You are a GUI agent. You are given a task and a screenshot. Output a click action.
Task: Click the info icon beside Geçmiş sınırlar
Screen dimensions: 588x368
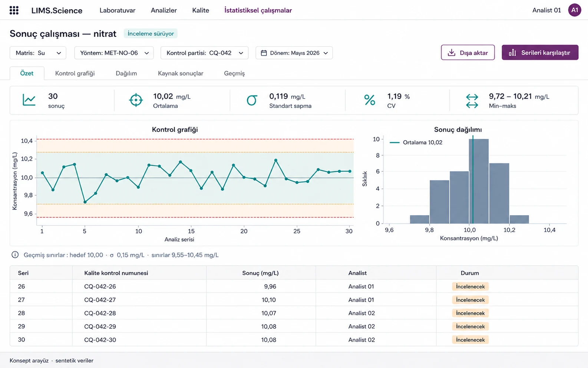coord(15,255)
